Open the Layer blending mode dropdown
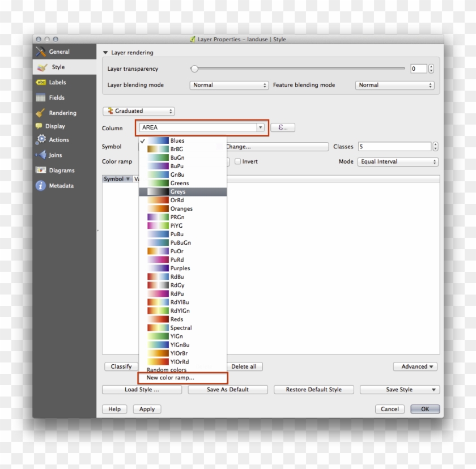The width and height of the screenshot is (476, 469). (229, 85)
